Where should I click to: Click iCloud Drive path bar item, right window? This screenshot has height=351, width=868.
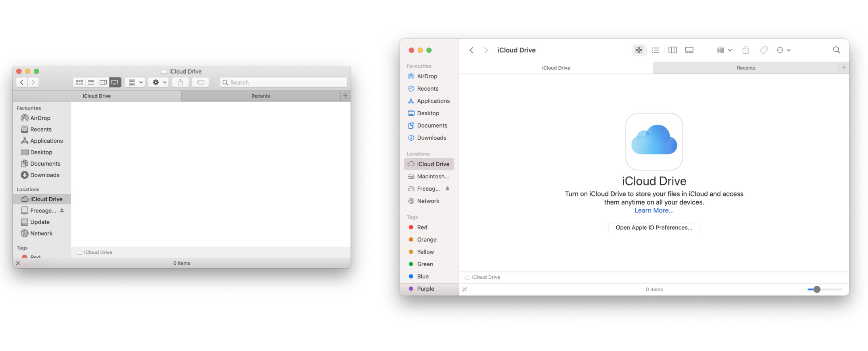coord(483,277)
